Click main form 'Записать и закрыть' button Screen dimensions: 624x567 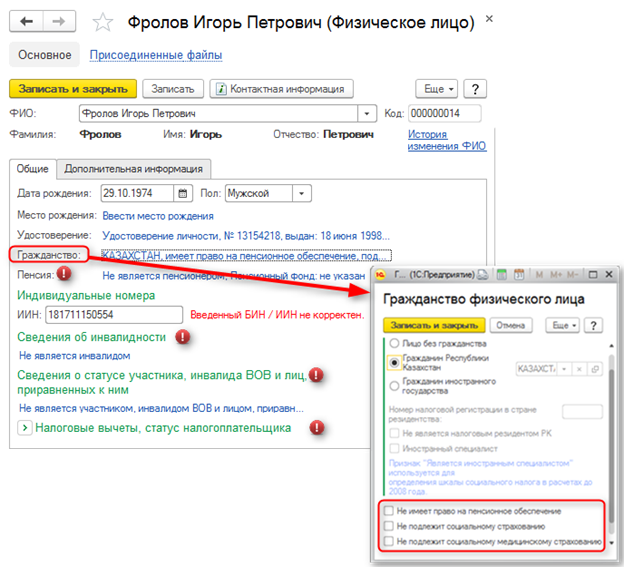[x=72, y=89]
